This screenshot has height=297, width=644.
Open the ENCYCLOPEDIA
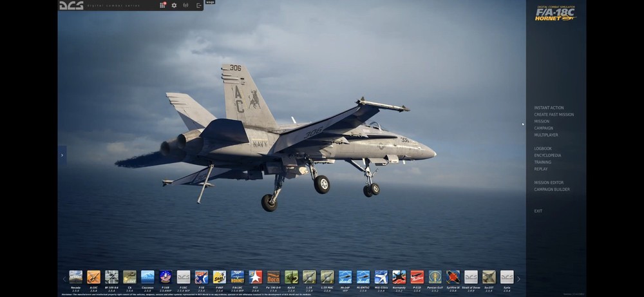coord(547,155)
